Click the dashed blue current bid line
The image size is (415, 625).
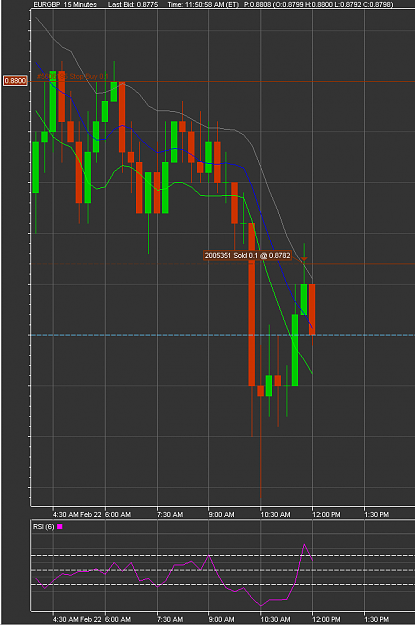pyautogui.click(x=223, y=335)
